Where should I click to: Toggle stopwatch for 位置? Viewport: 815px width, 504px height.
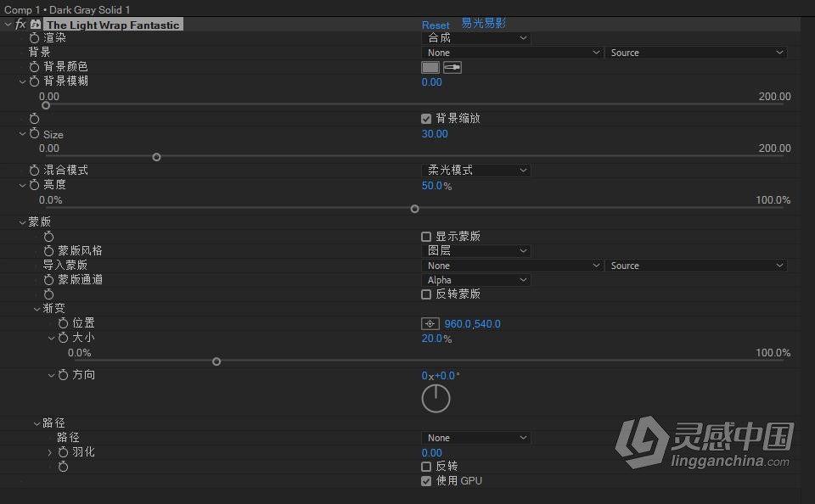point(64,324)
